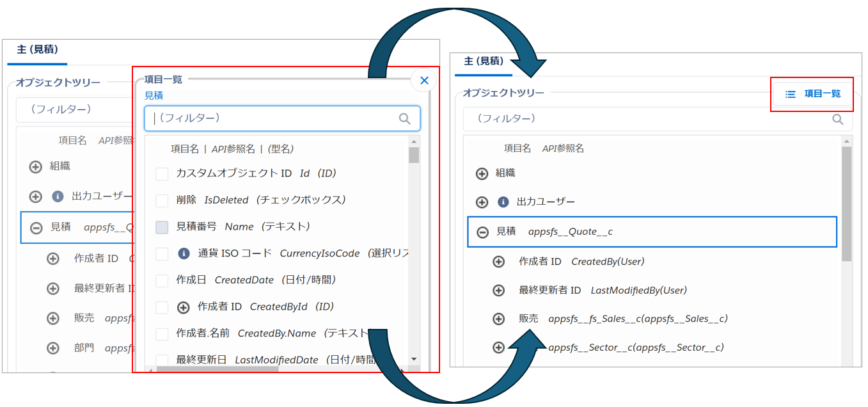Screen dimensions: 868x407
Task: Click the 見積 link in popup header
Action: pyautogui.click(x=154, y=95)
